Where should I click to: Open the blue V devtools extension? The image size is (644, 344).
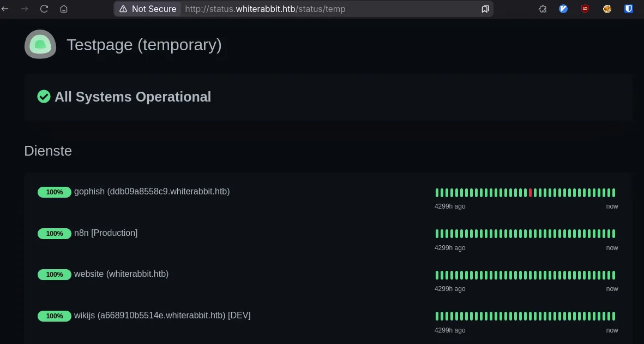[563, 9]
